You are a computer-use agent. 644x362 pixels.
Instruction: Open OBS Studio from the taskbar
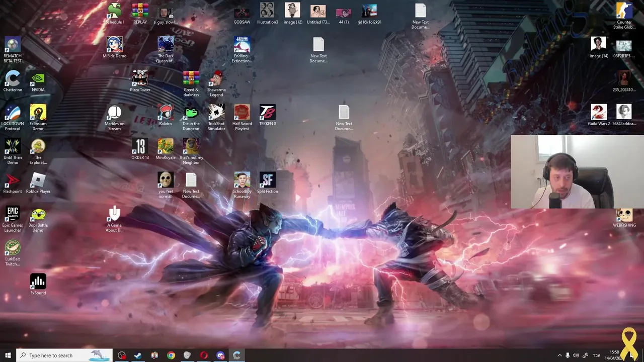pos(122,355)
